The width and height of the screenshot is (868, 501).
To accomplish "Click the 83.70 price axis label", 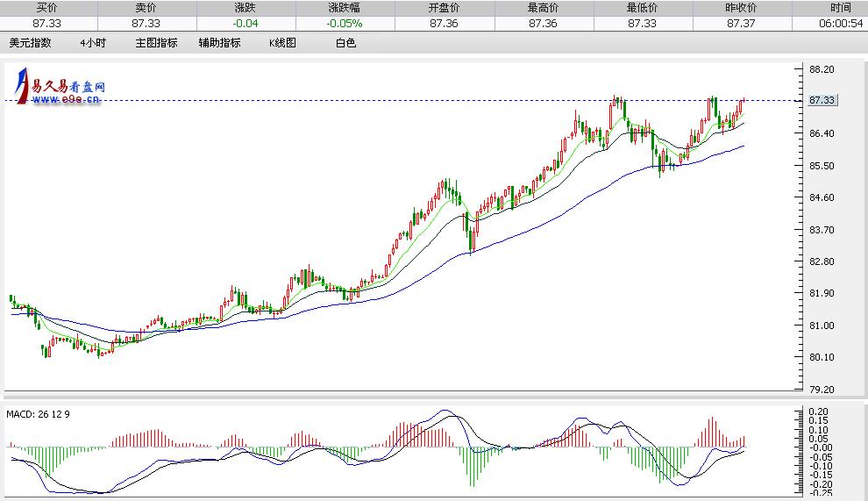I will 822,229.
